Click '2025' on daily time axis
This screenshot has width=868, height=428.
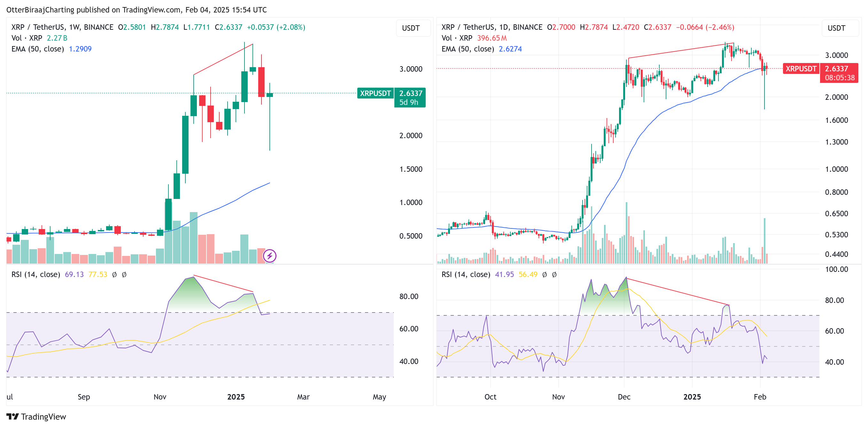[x=692, y=397]
